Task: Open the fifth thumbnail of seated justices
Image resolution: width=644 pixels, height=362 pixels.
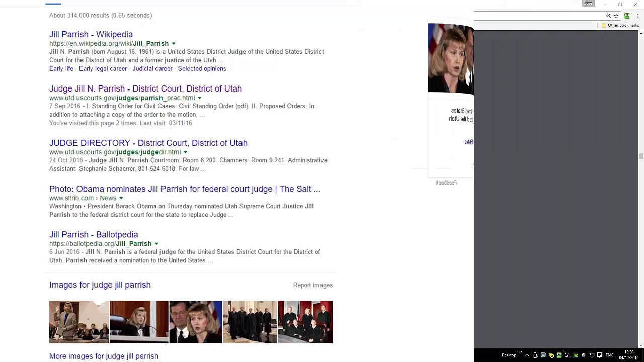Action: pyautogui.click(x=305, y=322)
